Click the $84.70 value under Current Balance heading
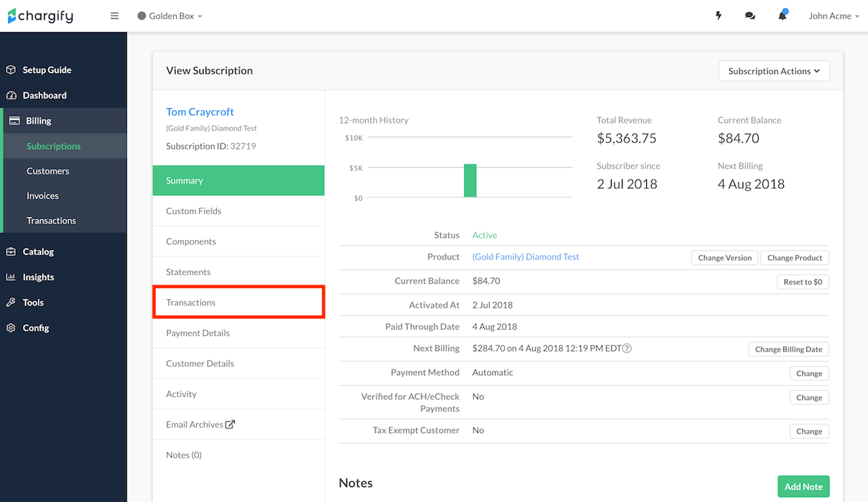The width and height of the screenshot is (868, 502). [738, 138]
